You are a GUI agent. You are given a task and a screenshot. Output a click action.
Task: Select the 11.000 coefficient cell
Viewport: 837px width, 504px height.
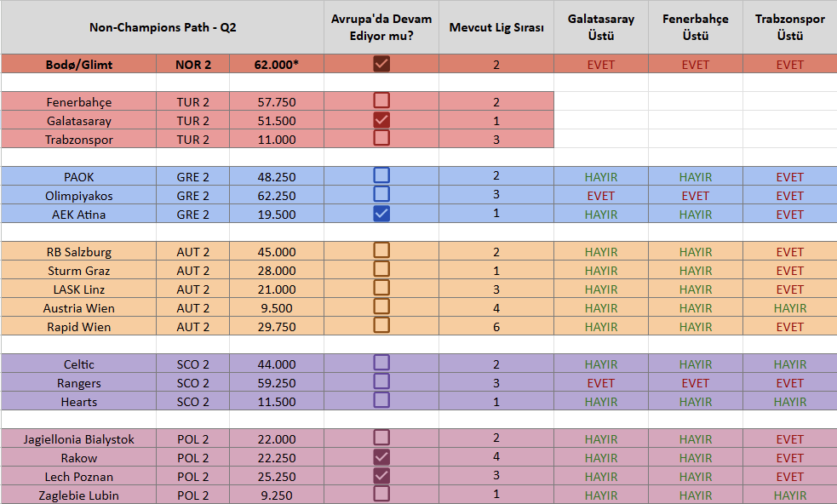277,140
